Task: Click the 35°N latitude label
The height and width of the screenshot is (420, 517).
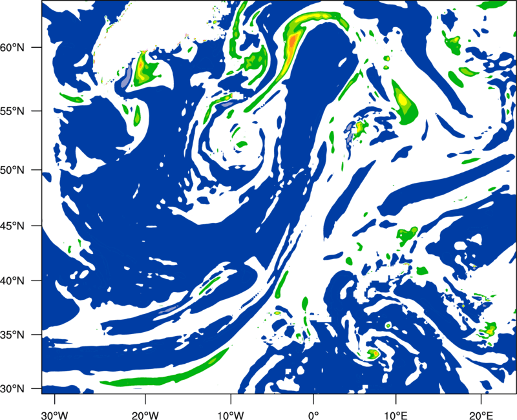Action: coord(12,335)
